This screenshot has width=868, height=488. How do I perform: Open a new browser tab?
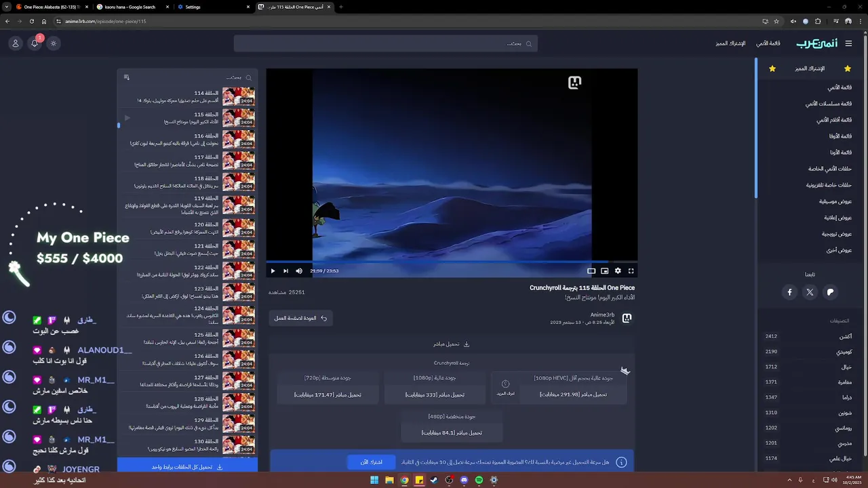coord(340,7)
